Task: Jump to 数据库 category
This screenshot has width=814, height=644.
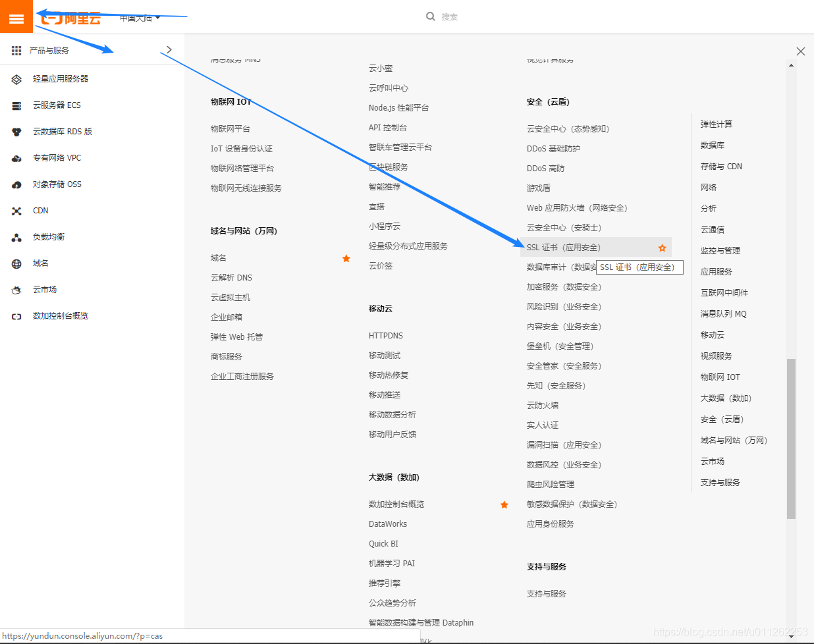Action: 713,146
